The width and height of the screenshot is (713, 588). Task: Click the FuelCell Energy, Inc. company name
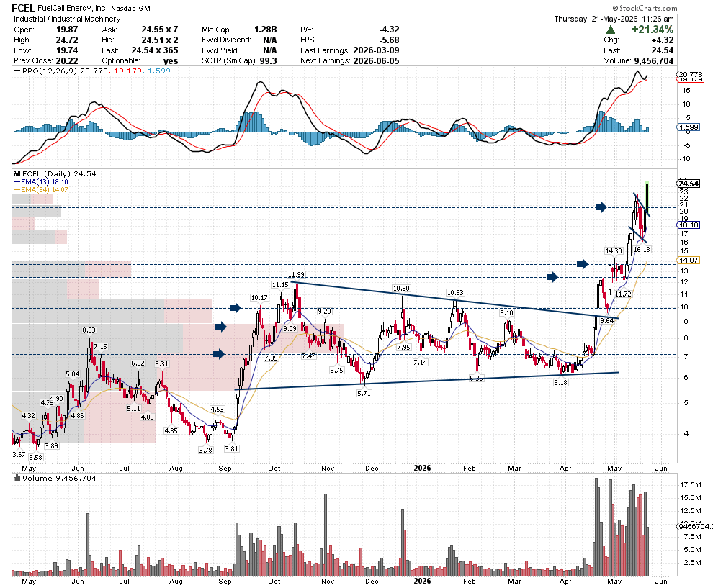72,8
